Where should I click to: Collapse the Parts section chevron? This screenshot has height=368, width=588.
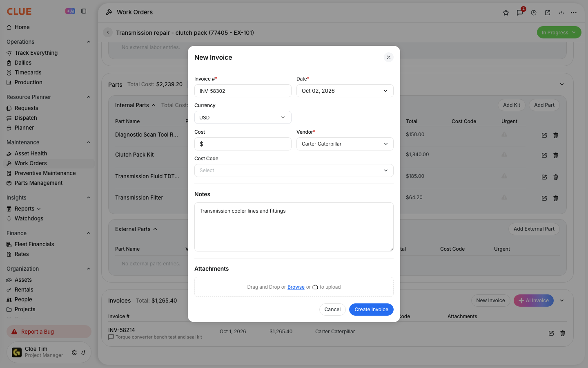(x=562, y=84)
